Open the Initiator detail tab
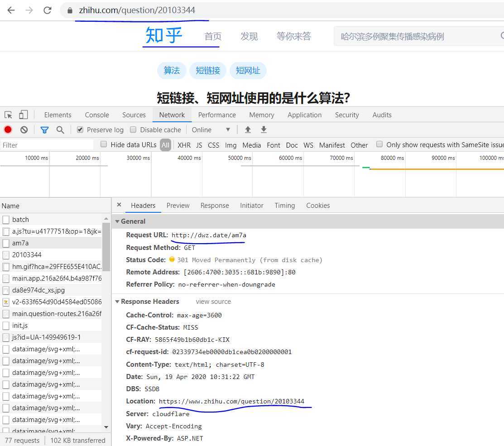The image size is (504, 446). (x=252, y=205)
